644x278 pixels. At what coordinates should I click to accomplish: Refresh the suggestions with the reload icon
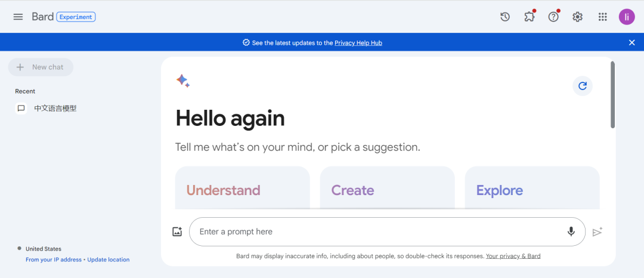pos(583,86)
